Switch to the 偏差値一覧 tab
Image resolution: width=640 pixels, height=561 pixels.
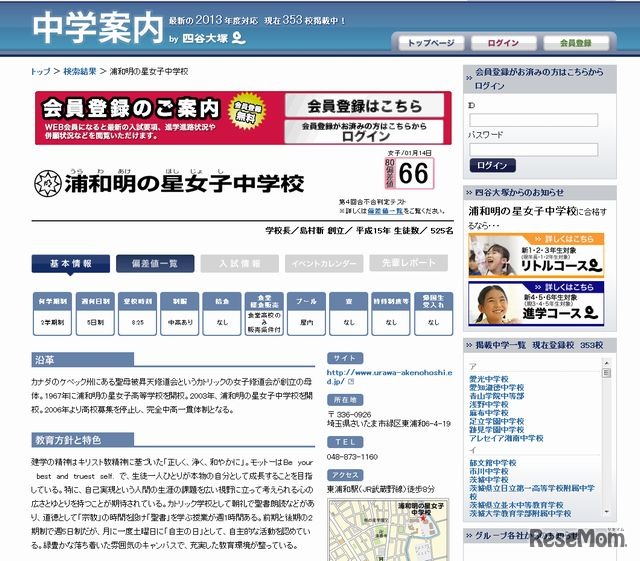click(155, 264)
